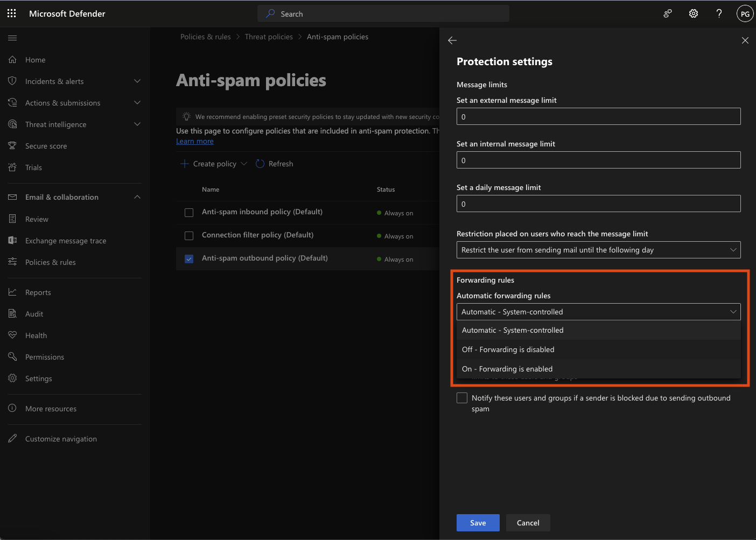This screenshot has height=540, width=756.
Task: Open the Threat policies breadcrumb
Action: 269,37
